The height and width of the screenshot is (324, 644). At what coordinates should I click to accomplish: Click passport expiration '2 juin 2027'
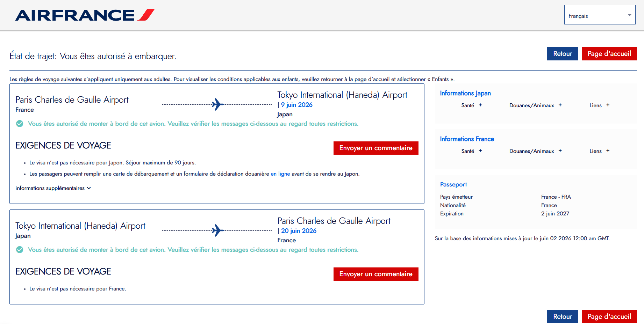coord(555,214)
